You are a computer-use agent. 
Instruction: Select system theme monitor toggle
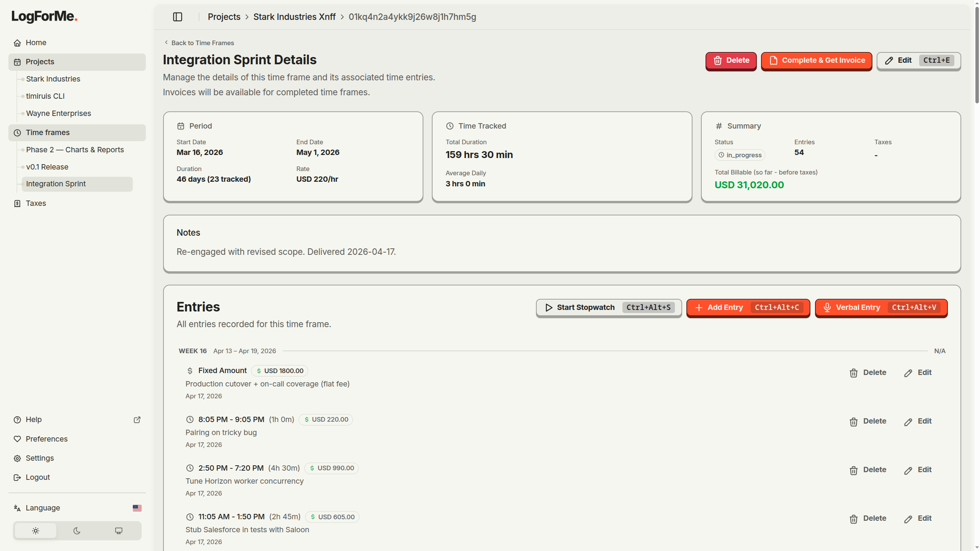(x=119, y=531)
